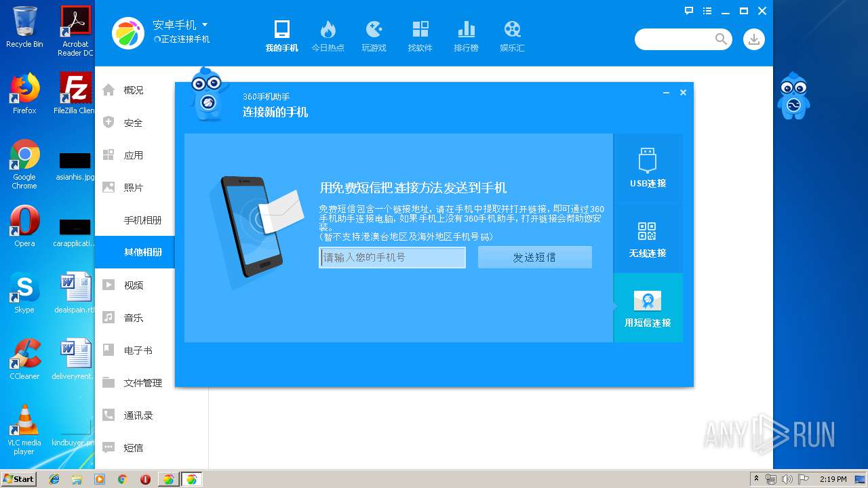Open Acrobat Reader DC desktop shortcut
The height and width of the screenshot is (488, 868).
coord(75,31)
